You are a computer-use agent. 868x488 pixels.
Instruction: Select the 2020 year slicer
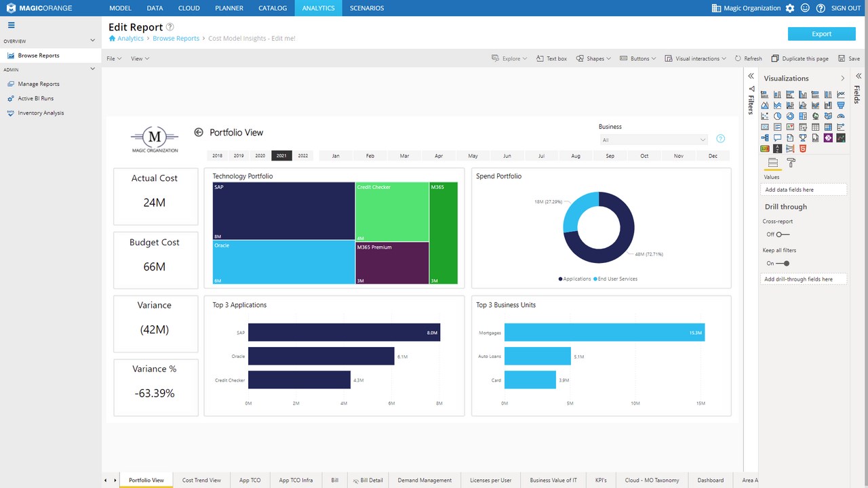click(260, 156)
